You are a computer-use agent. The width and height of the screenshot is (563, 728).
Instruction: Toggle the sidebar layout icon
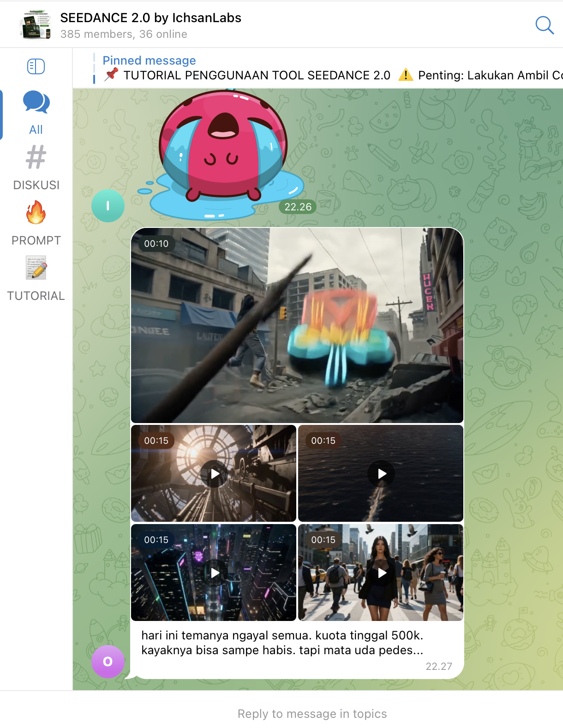36,66
